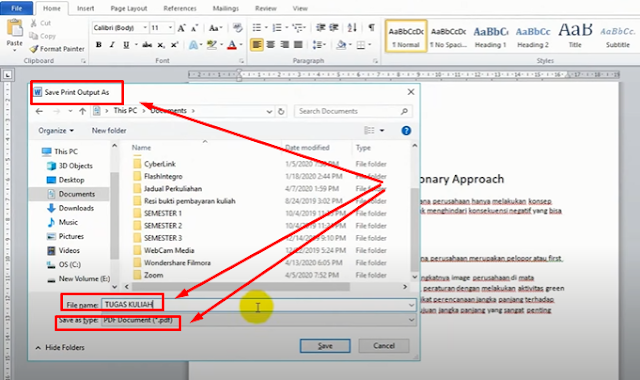The height and width of the screenshot is (380, 640).
Task: Open the Organize menu
Action: pos(56,131)
